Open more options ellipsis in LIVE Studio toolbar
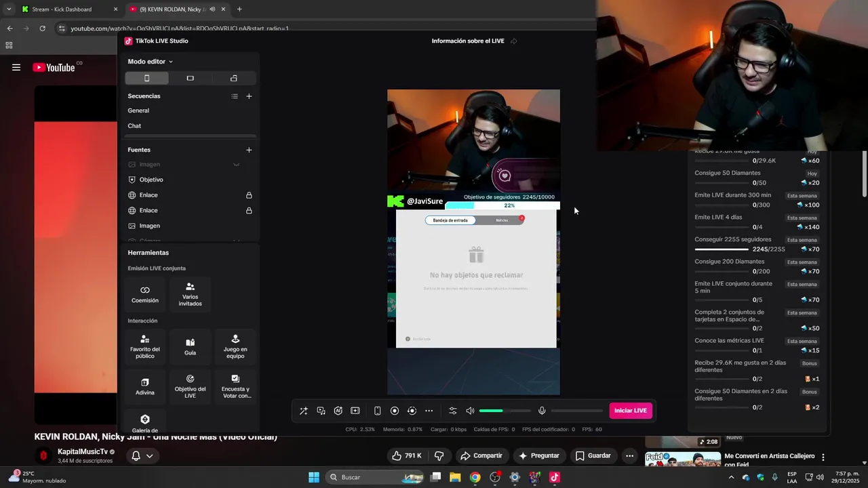This screenshot has height=488, width=868. tap(429, 411)
